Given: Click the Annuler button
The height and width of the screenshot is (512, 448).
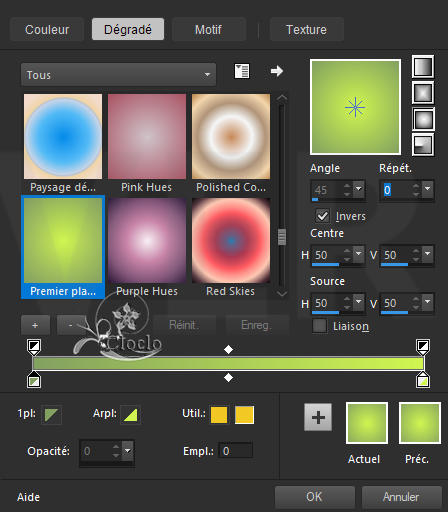Looking at the screenshot, I should point(401,497).
